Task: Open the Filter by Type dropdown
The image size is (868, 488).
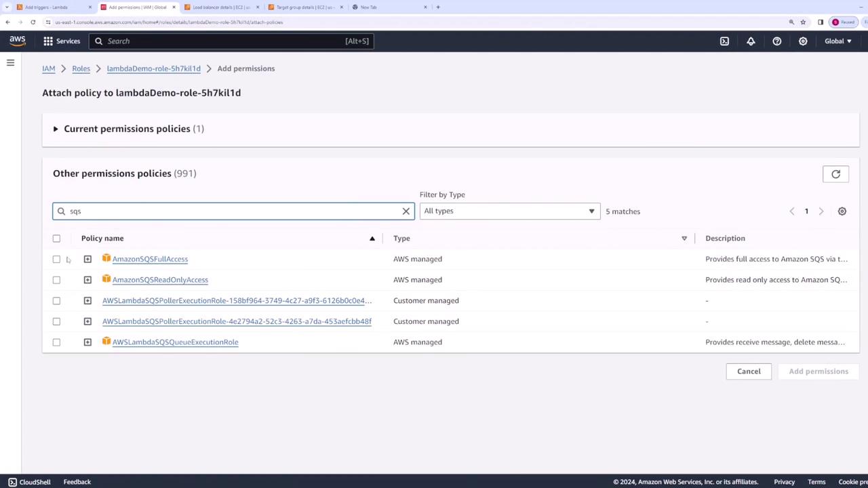Action: (x=509, y=211)
